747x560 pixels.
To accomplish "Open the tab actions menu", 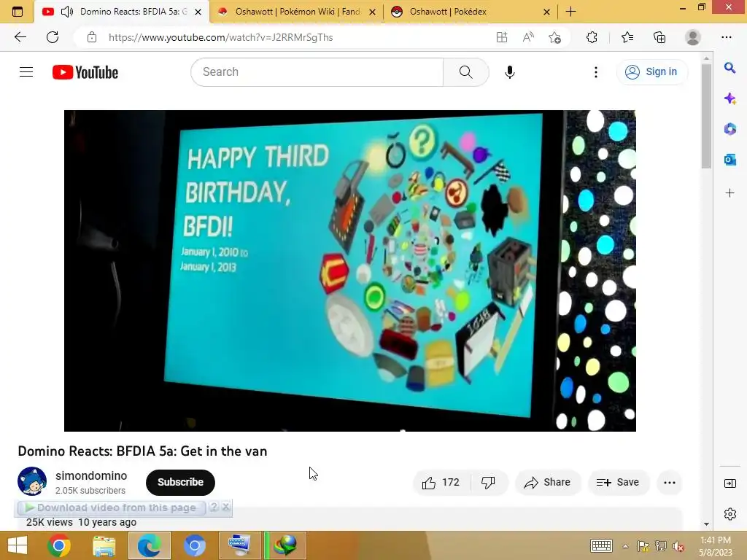I will click(18, 12).
